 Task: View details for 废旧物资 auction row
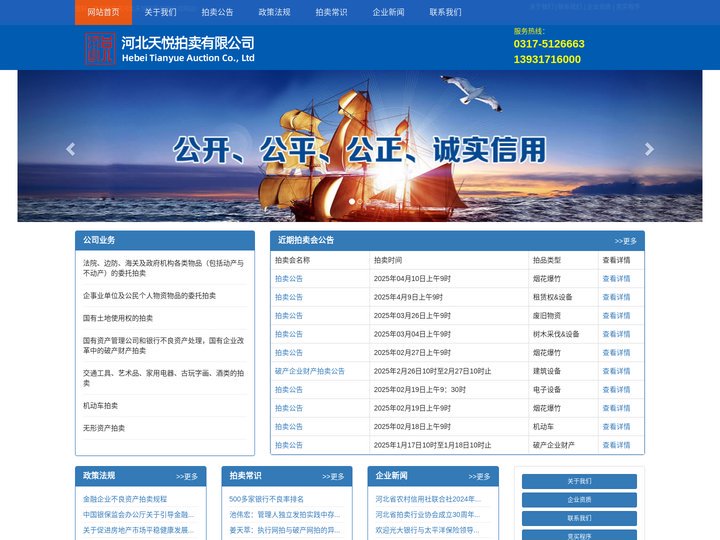[x=616, y=315]
